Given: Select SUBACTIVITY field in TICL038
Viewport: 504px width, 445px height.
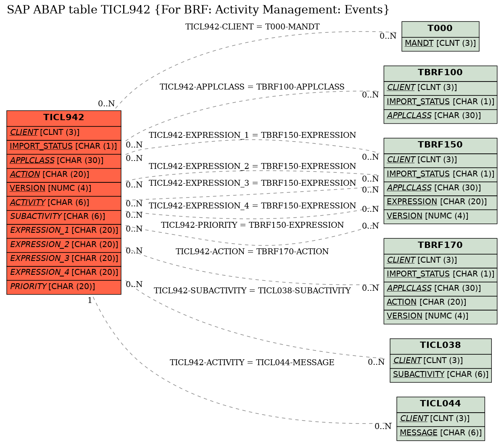Looking at the screenshot, I should 441,375.
